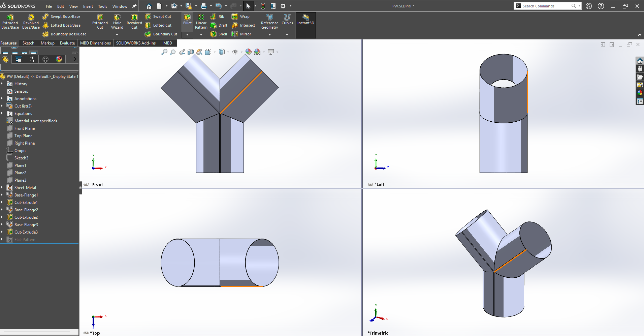The width and height of the screenshot is (644, 336).
Task: Click the Zoom to Area icon
Action: coord(173,52)
